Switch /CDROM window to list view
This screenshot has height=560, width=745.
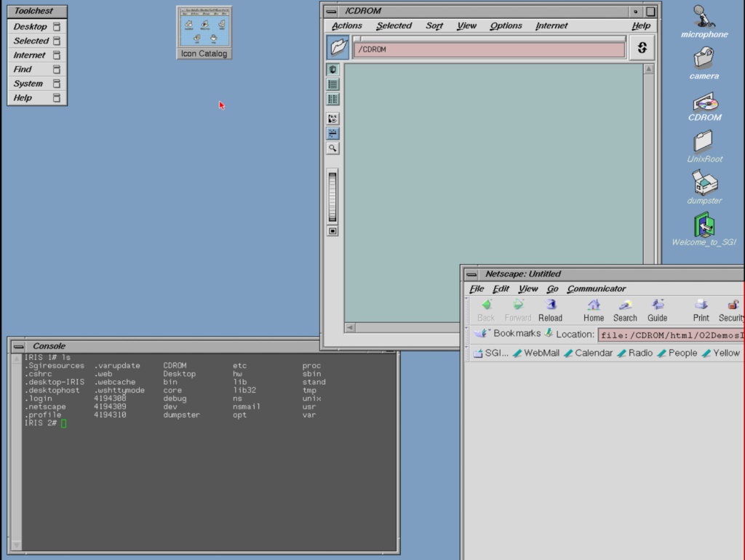332,84
